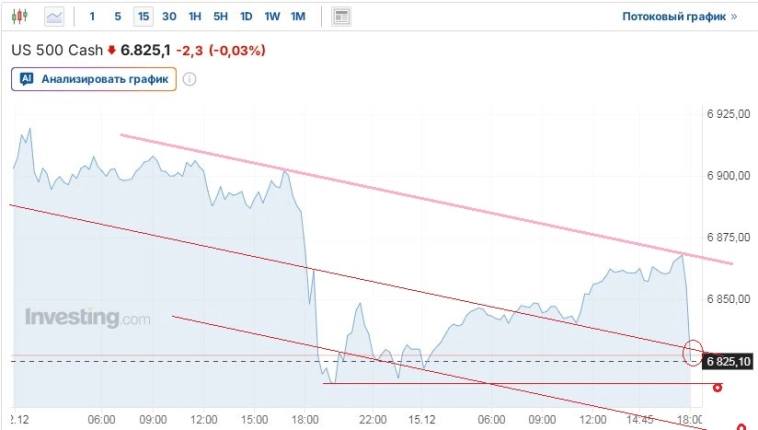758x430 pixels.
Task: Select the area chart type icon
Action: [54, 16]
